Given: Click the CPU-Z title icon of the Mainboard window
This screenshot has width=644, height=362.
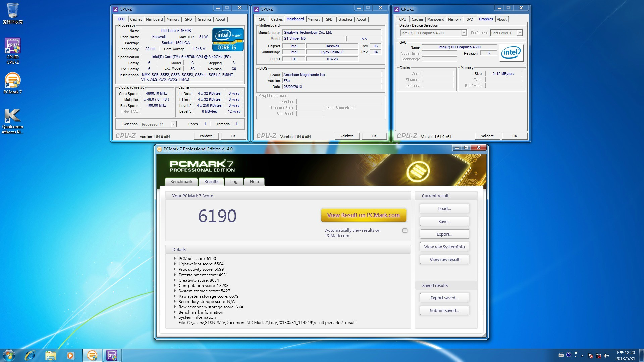Looking at the screenshot, I should click(x=256, y=9).
